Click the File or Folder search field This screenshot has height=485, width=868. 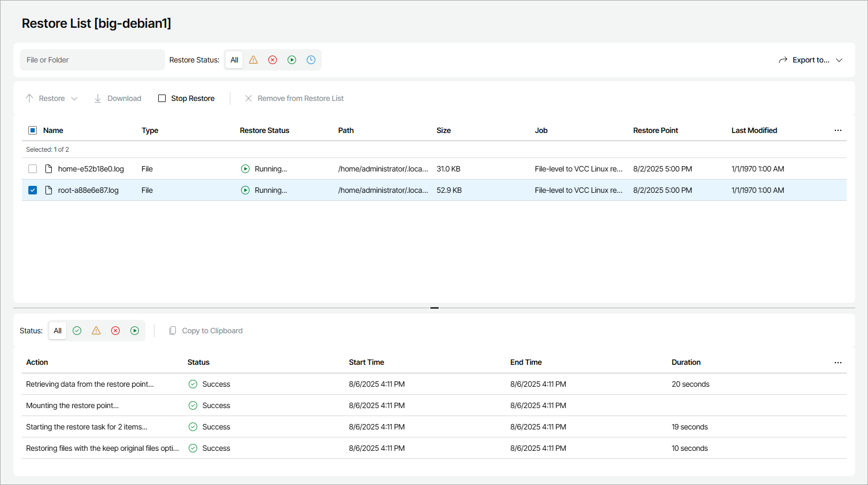[92, 60]
